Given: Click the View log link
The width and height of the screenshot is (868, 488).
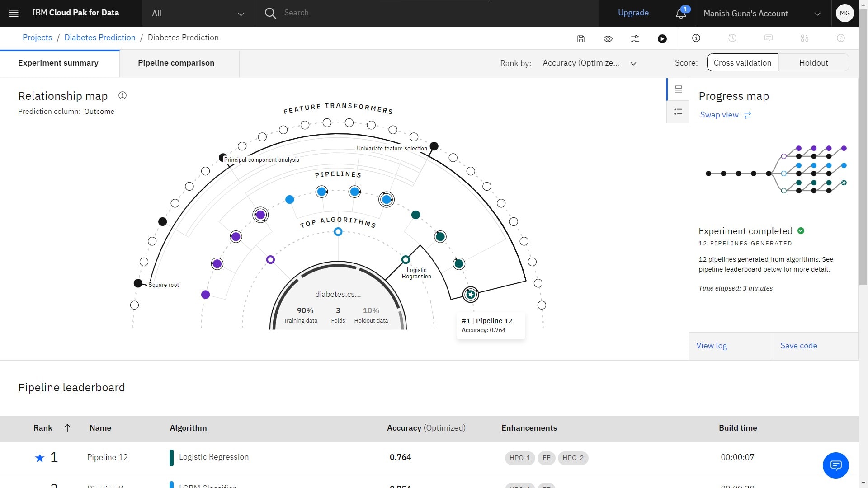Looking at the screenshot, I should click(711, 346).
